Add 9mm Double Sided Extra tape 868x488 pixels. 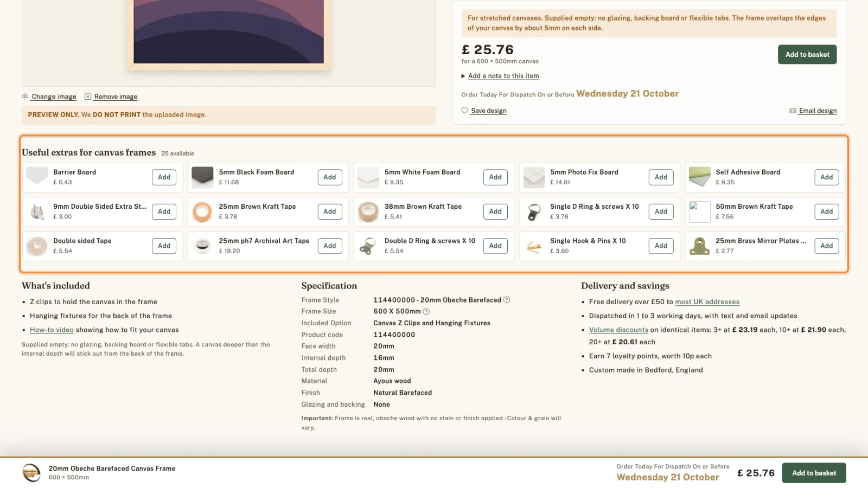tap(164, 211)
